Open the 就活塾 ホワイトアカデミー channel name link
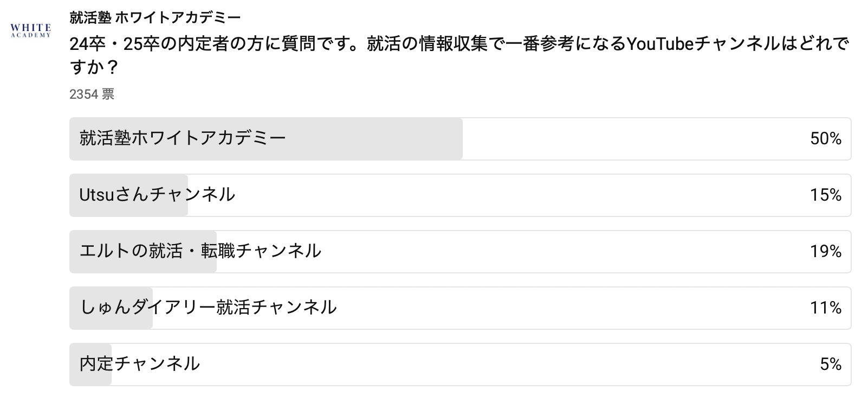The image size is (868, 409). click(155, 17)
